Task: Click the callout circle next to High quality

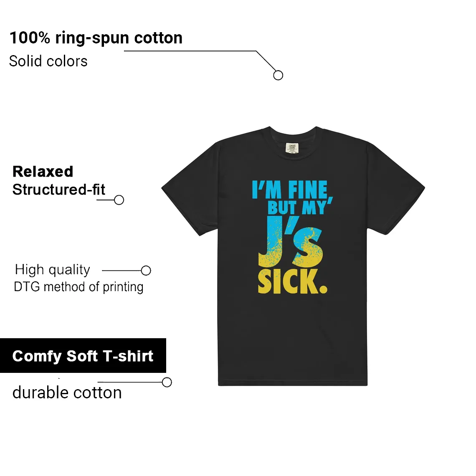Action: tap(146, 270)
